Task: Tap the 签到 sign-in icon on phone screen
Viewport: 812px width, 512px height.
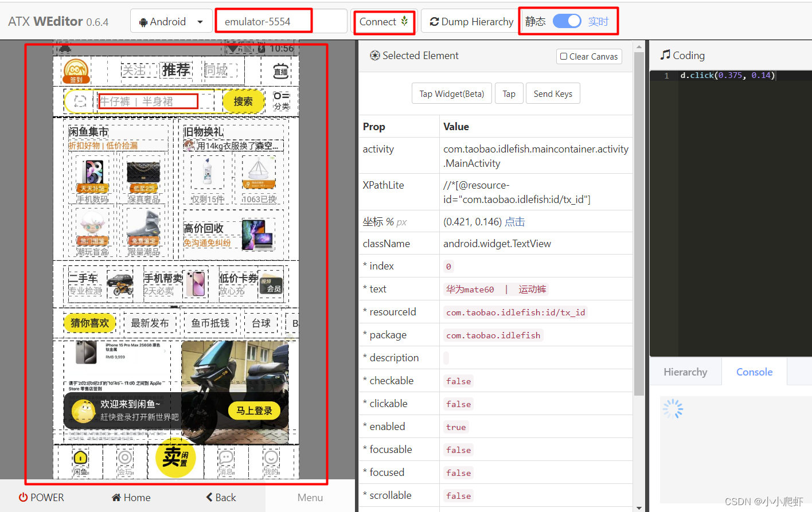Action: coord(76,71)
